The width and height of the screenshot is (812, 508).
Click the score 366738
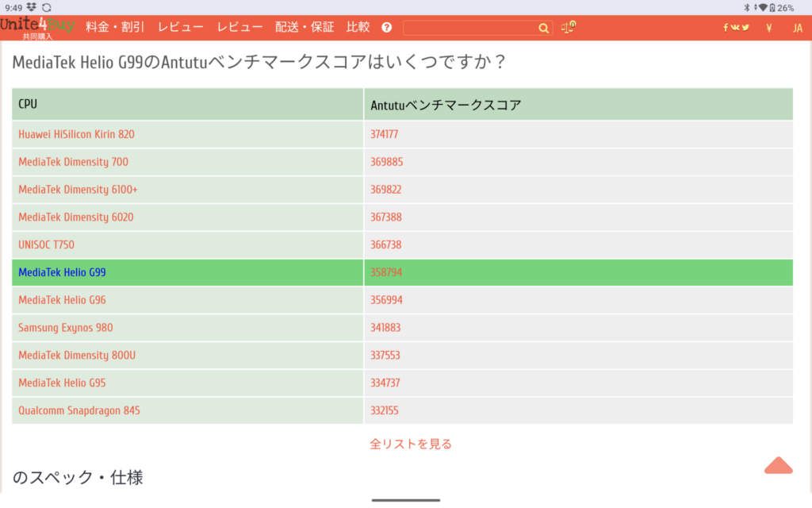click(x=385, y=244)
